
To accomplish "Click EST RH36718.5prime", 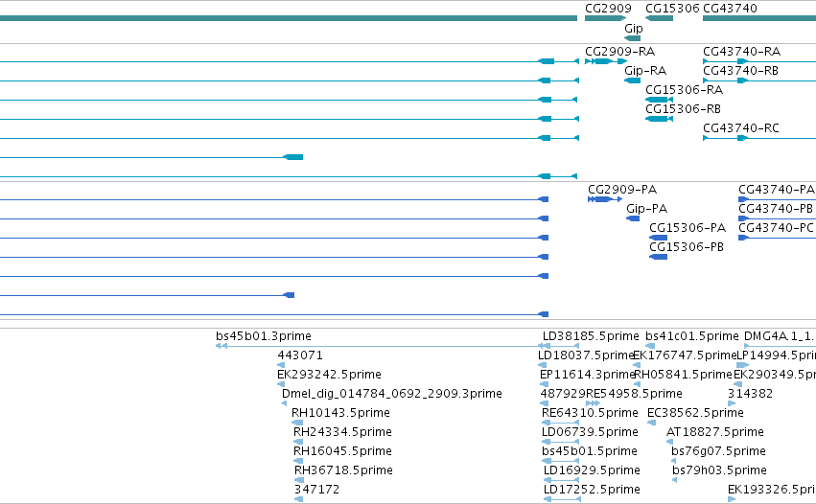I will point(343,471).
